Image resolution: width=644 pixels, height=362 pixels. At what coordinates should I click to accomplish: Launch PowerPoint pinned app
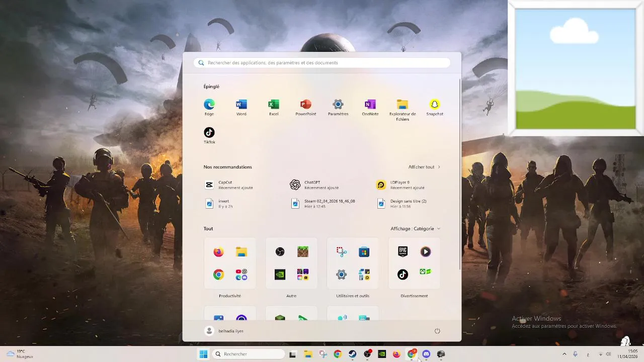click(306, 107)
